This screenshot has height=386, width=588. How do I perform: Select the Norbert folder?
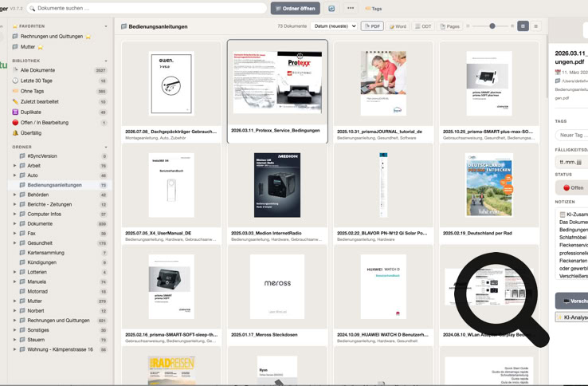(x=60, y=310)
